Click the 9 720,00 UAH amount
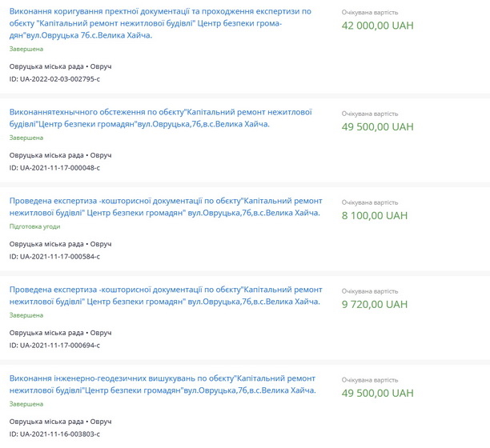The width and height of the screenshot is (490, 448). pos(375,304)
